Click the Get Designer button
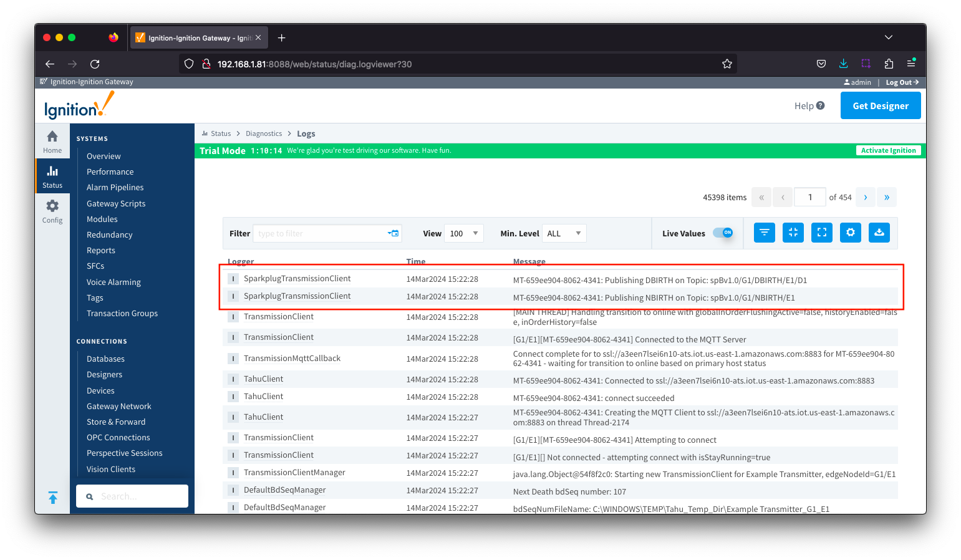The width and height of the screenshot is (961, 560). click(880, 105)
